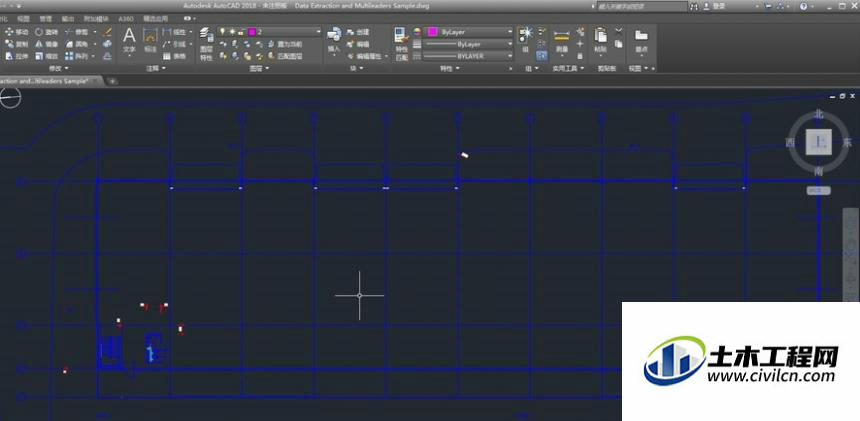
Task: Open the ByLayer color dropdown
Action: 469,32
